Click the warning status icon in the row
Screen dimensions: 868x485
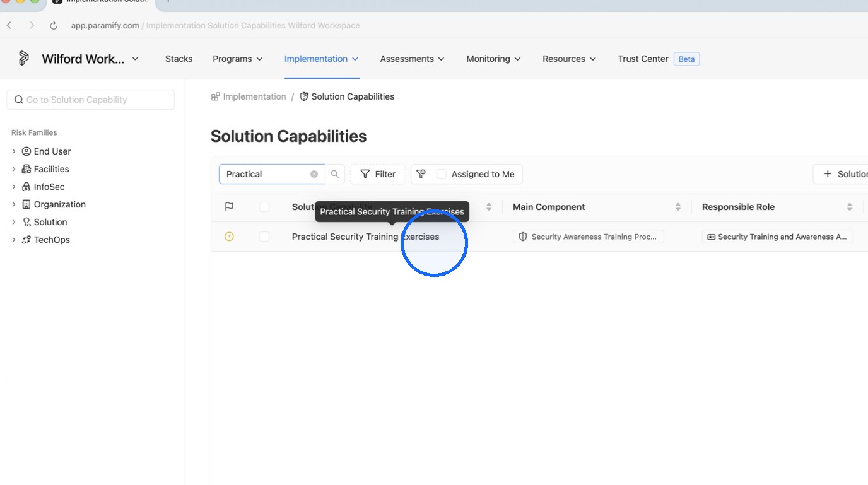click(x=229, y=237)
